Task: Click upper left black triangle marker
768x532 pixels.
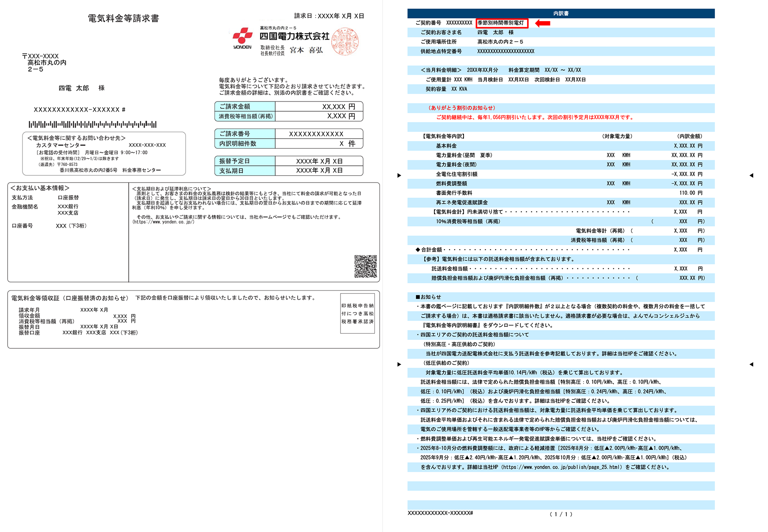Action: coord(399,175)
